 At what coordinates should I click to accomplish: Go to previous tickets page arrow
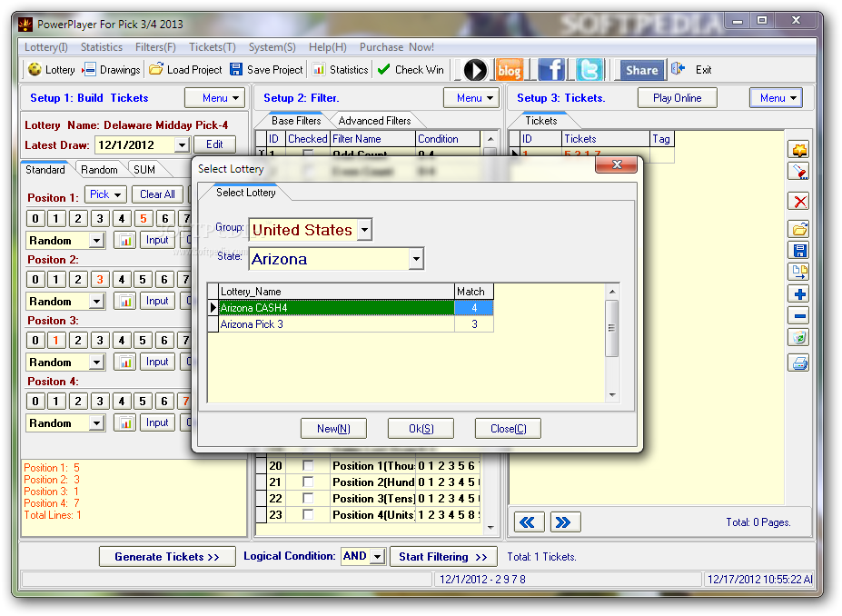tap(529, 522)
